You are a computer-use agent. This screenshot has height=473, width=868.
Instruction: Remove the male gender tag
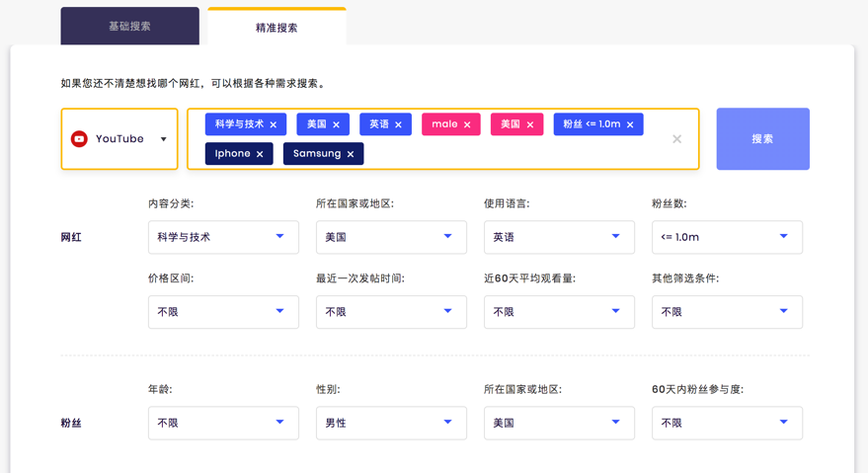pos(467,125)
